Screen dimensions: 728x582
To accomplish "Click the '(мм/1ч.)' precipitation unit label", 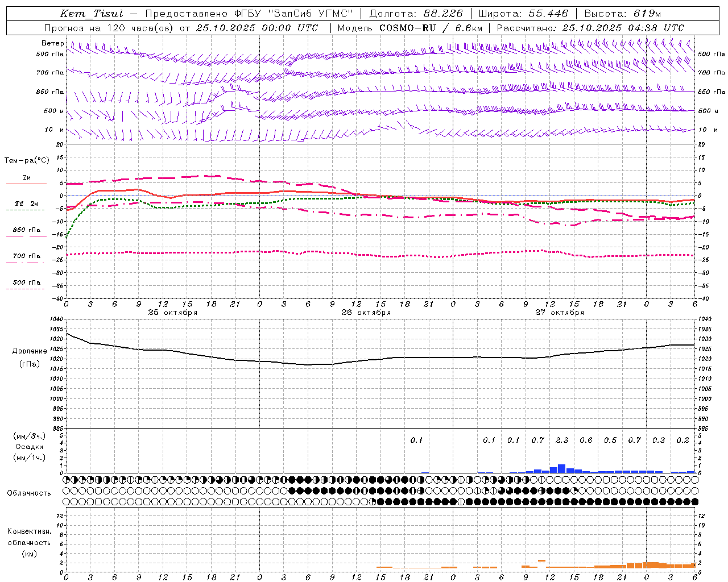I will (29, 458).
